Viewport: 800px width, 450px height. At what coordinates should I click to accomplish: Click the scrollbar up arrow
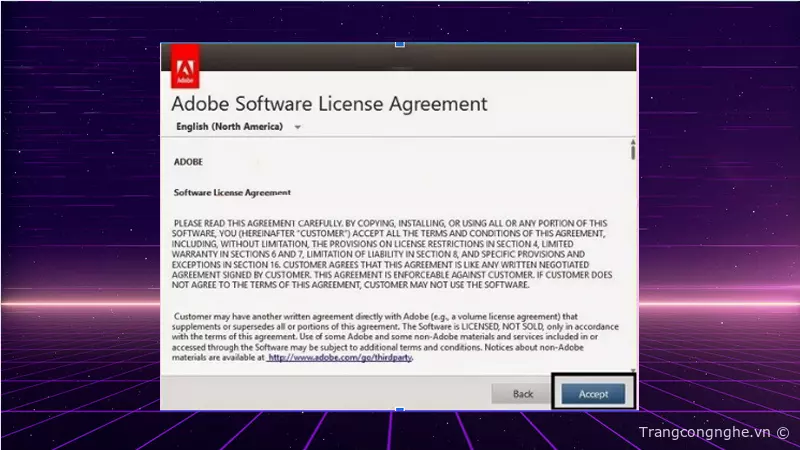(632, 143)
